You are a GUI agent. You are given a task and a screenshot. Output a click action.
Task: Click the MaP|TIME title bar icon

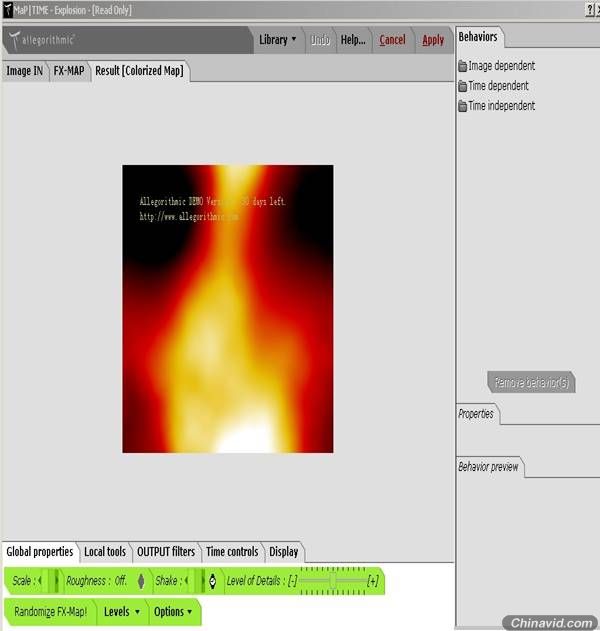tap(8, 10)
